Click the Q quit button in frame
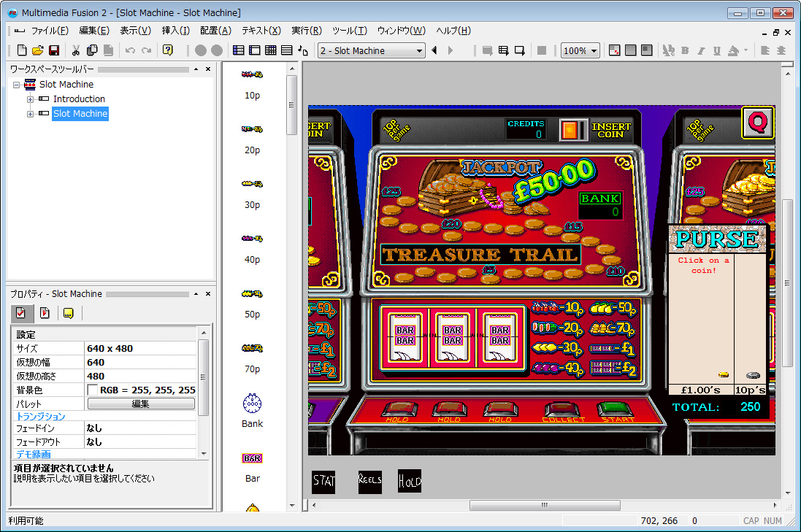Screen dimensions: 801x532 (758, 123)
